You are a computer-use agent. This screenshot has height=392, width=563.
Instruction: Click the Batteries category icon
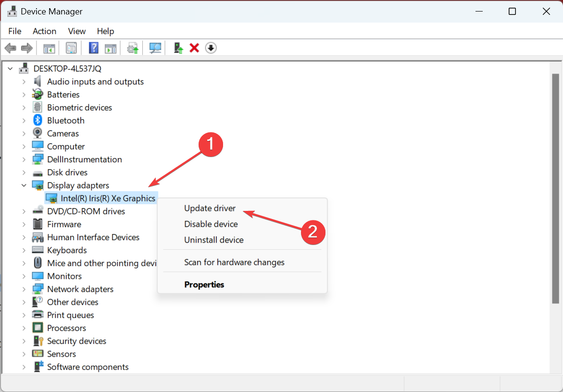tap(38, 94)
